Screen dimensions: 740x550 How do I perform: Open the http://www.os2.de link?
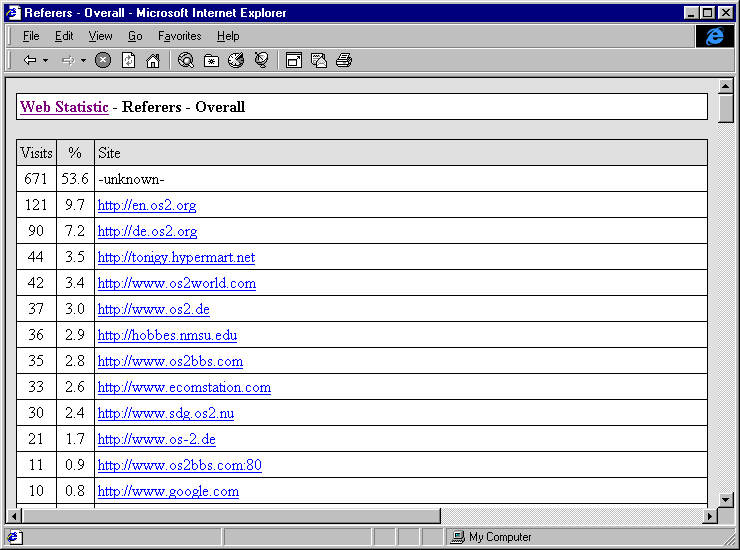153,309
